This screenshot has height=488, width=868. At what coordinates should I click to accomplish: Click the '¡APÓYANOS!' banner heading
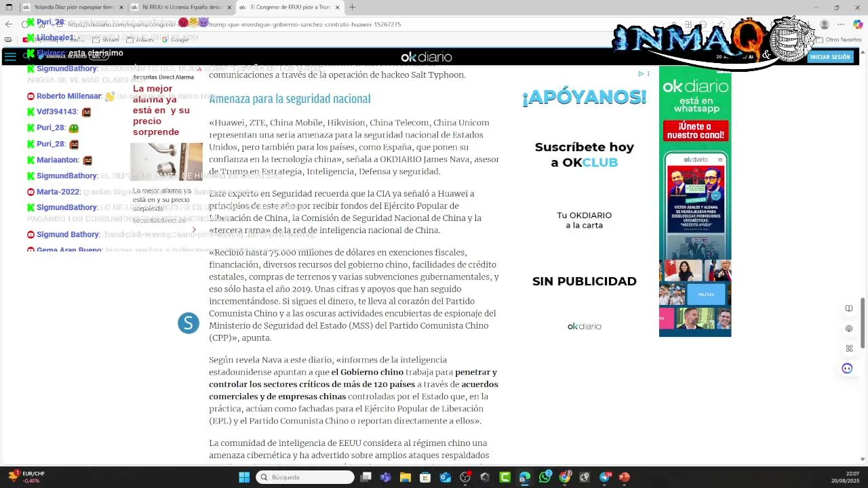tap(584, 98)
